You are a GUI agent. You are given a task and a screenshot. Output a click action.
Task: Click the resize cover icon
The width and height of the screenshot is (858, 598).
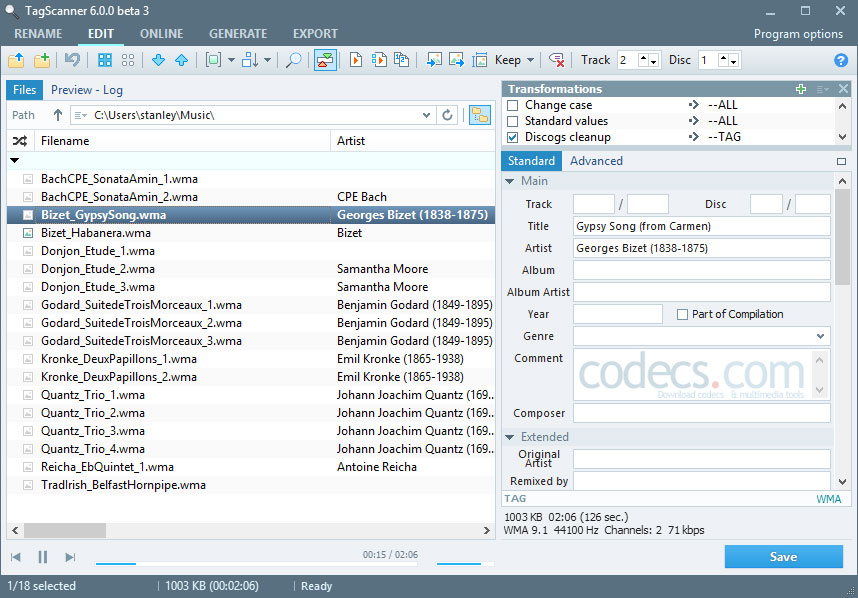tap(480, 60)
